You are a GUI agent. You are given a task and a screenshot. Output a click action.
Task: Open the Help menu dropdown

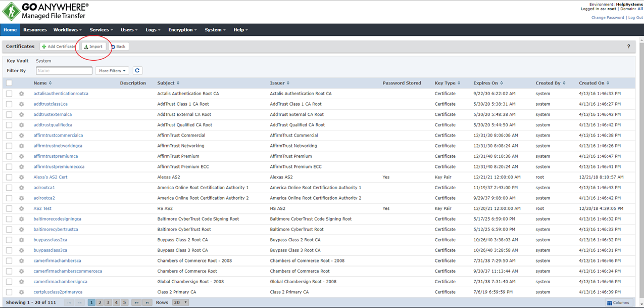tap(240, 30)
